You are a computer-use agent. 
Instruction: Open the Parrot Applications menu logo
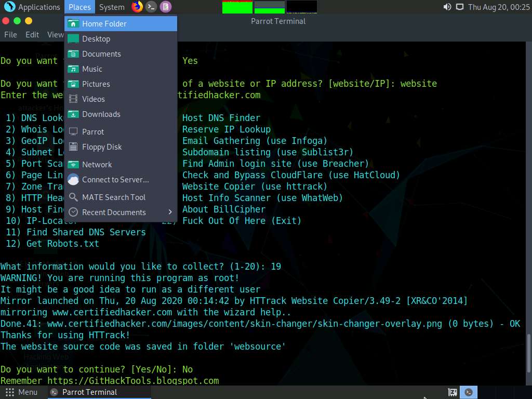[9, 6]
